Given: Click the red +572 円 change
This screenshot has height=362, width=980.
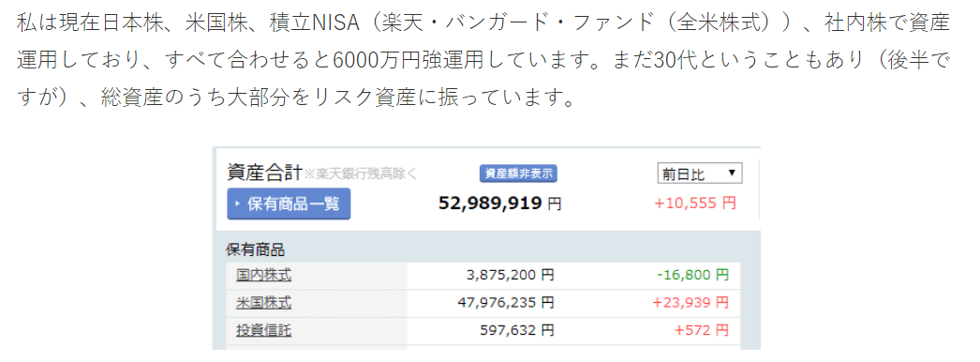Looking at the screenshot, I should pyautogui.click(x=701, y=330).
